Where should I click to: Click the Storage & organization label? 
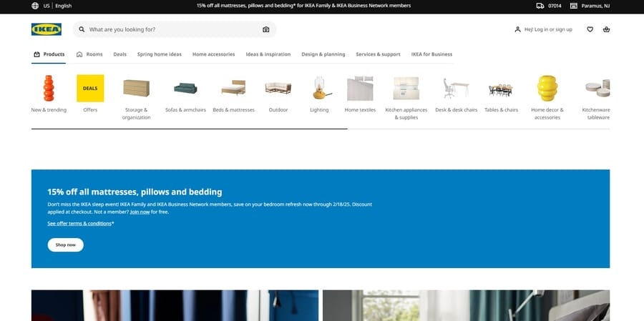(x=137, y=114)
